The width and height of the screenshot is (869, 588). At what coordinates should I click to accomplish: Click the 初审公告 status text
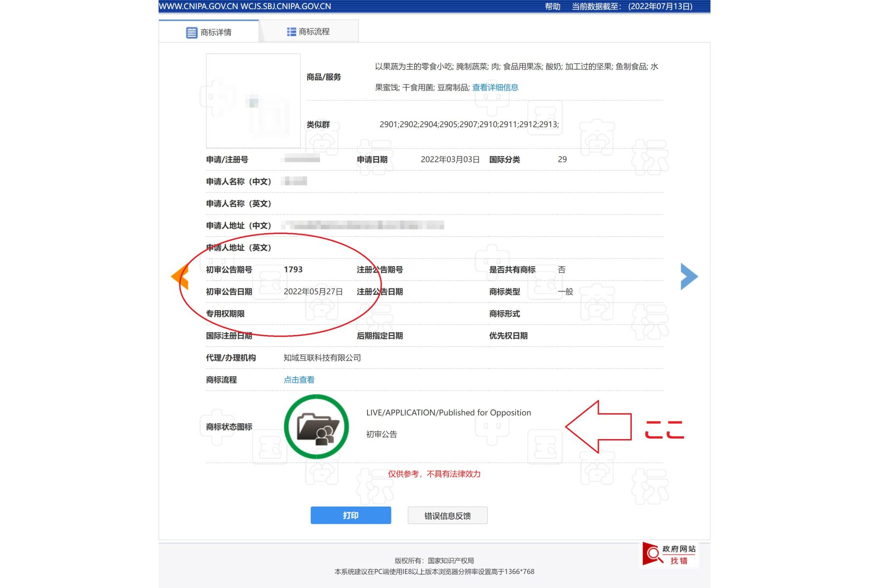(x=382, y=434)
